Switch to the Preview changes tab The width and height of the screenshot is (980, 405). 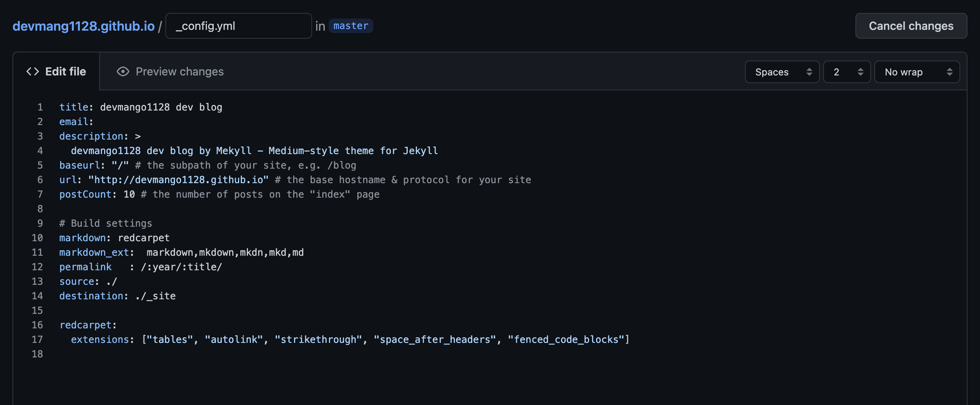[x=170, y=71]
